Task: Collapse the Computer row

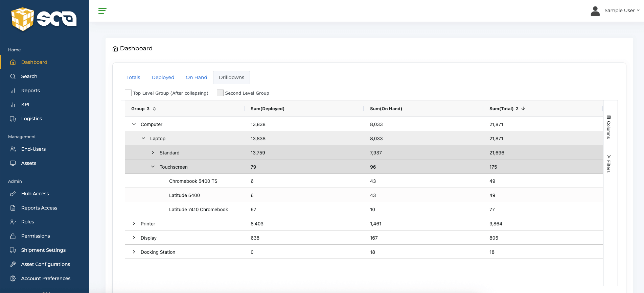Action: (x=134, y=124)
